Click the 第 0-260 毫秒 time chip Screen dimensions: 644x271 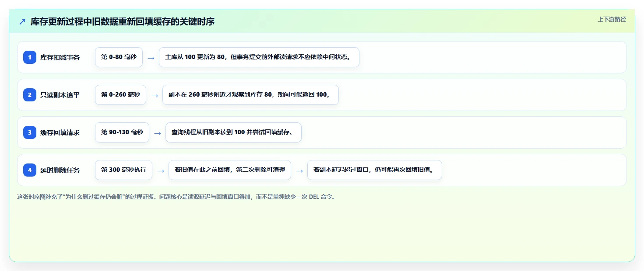[x=120, y=95]
